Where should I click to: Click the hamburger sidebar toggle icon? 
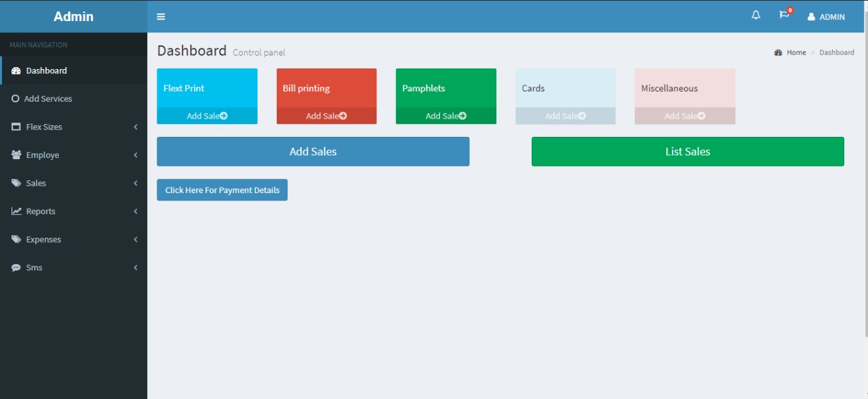click(x=161, y=16)
